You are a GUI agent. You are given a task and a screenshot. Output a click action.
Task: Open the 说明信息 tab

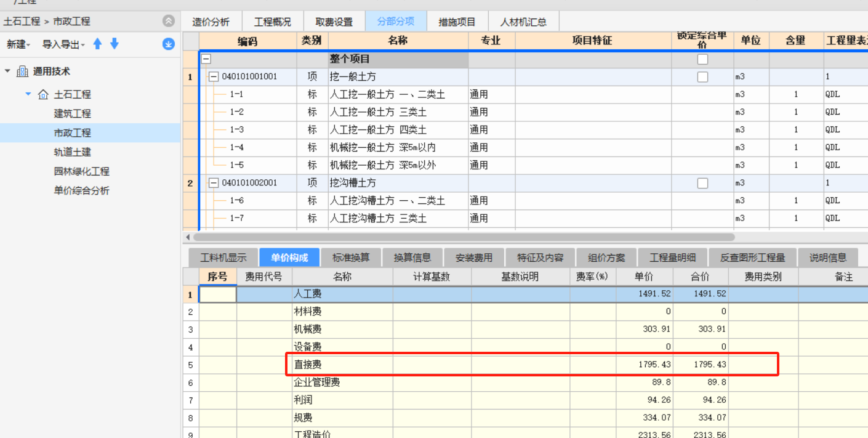828,258
